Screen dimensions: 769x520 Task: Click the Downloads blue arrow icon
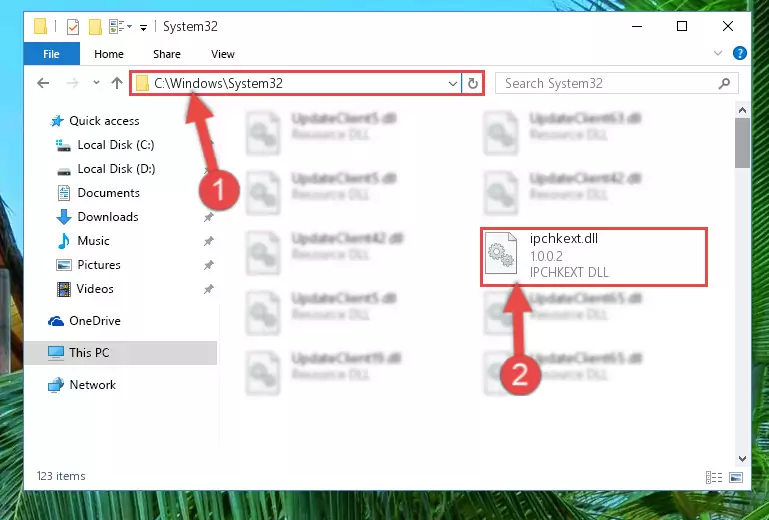click(64, 217)
